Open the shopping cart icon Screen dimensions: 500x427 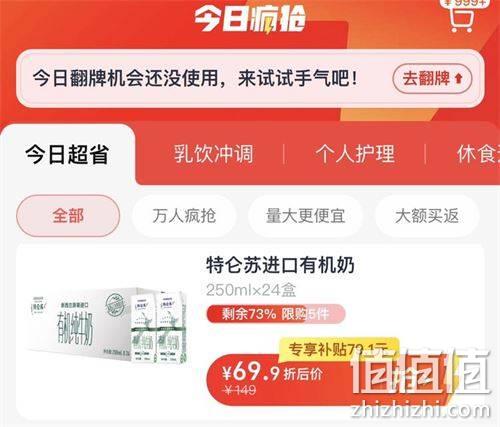click(461, 19)
